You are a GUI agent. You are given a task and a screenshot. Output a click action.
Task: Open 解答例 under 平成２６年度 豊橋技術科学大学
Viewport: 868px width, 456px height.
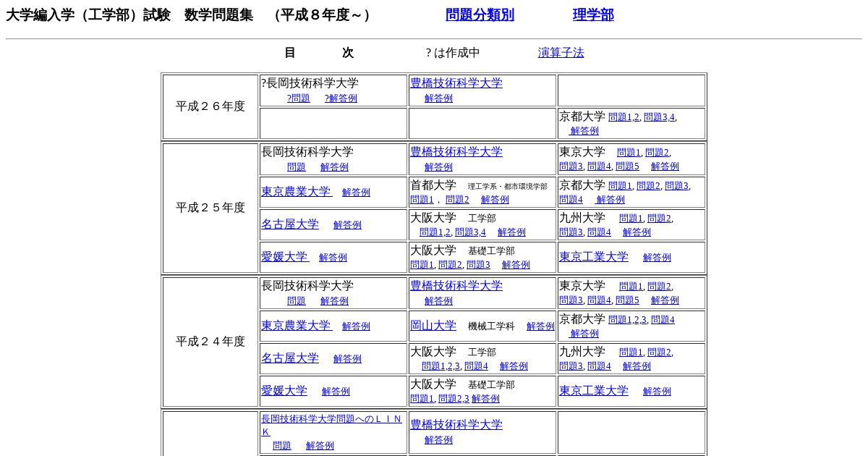click(x=438, y=98)
